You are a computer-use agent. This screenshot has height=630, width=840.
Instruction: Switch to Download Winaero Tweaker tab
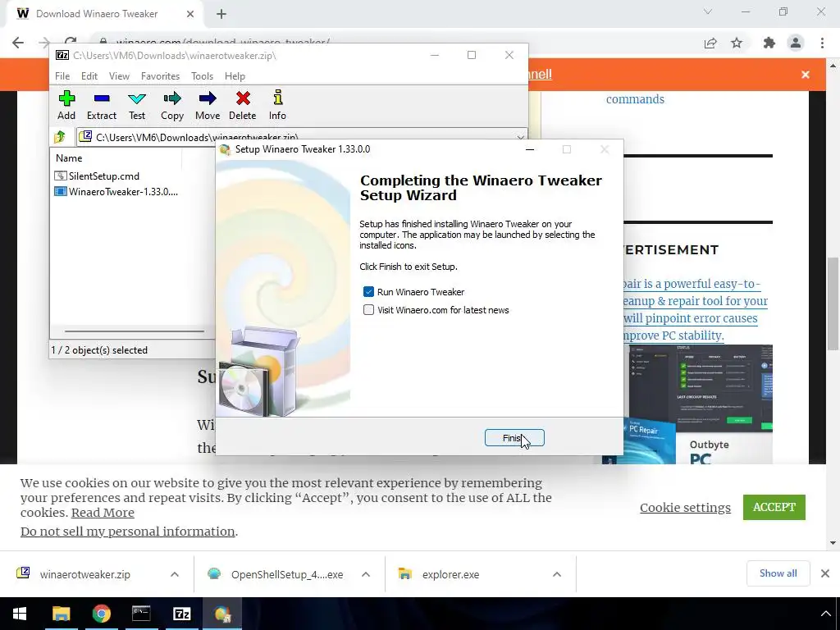point(97,14)
